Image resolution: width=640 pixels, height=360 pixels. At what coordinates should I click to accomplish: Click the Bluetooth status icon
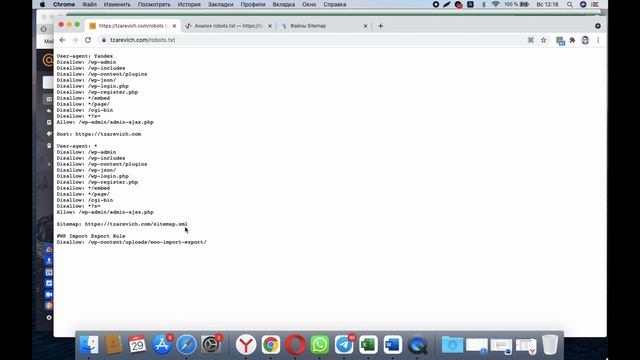pyautogui.click(x=484, y=4)
